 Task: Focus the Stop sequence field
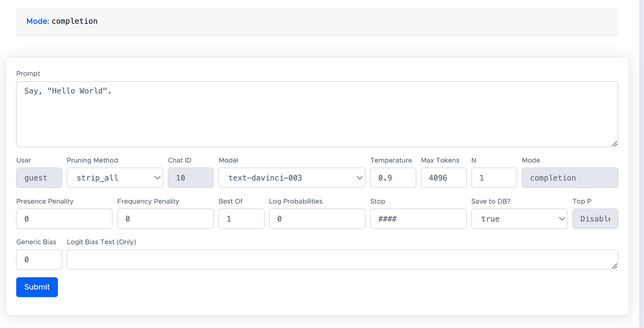point(418,219)
